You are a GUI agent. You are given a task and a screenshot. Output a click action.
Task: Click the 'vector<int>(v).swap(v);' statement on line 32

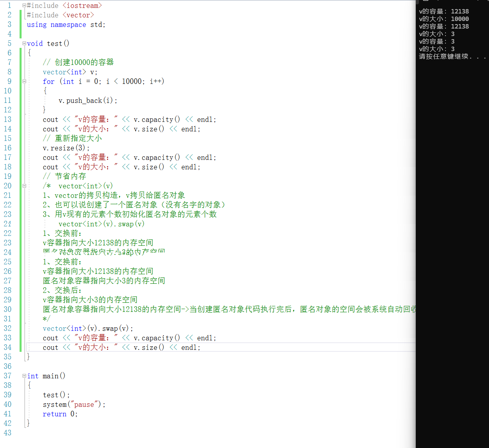coord(88,328)
